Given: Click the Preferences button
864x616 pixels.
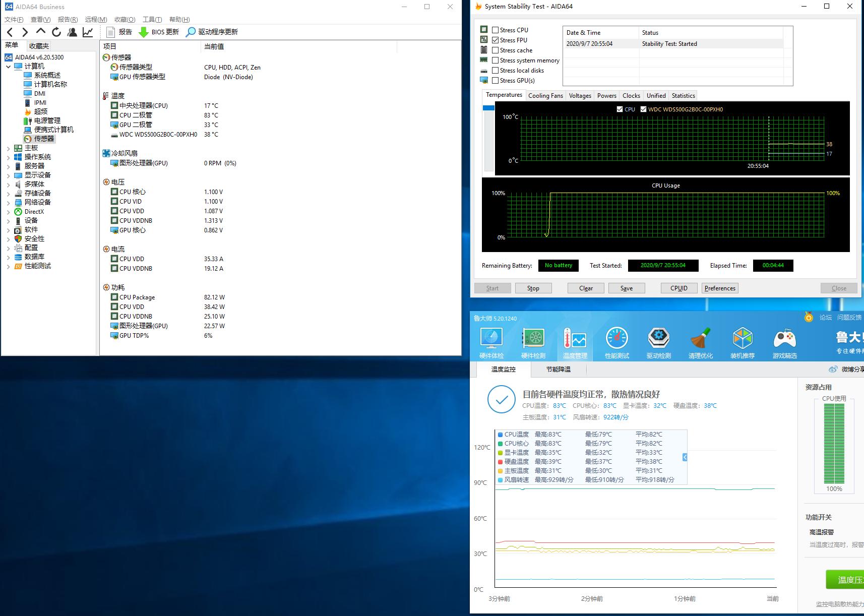Looking at the screenshot, I should pyautogui.click(x=719, y=288).
